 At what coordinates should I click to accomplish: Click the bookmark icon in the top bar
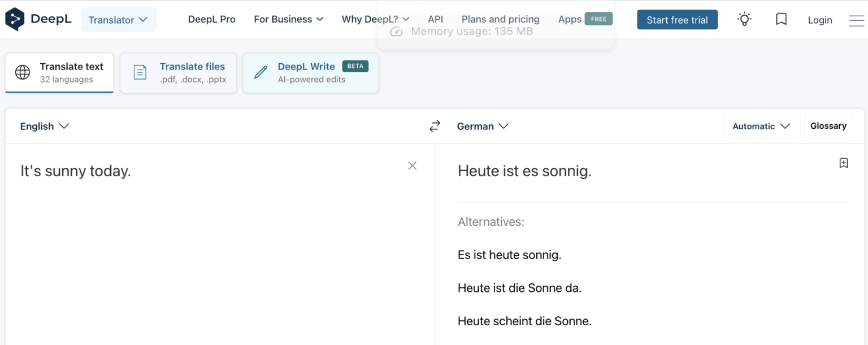point(781,19)
